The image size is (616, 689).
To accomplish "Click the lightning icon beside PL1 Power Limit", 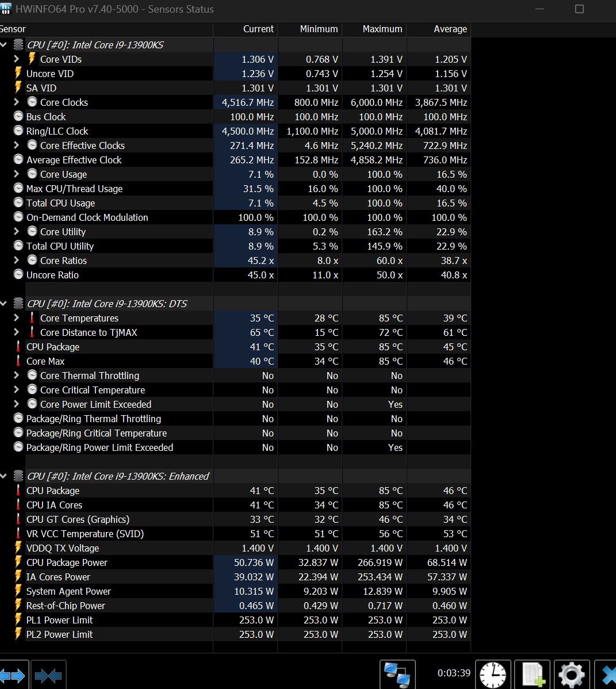I will tap(18, 619).
